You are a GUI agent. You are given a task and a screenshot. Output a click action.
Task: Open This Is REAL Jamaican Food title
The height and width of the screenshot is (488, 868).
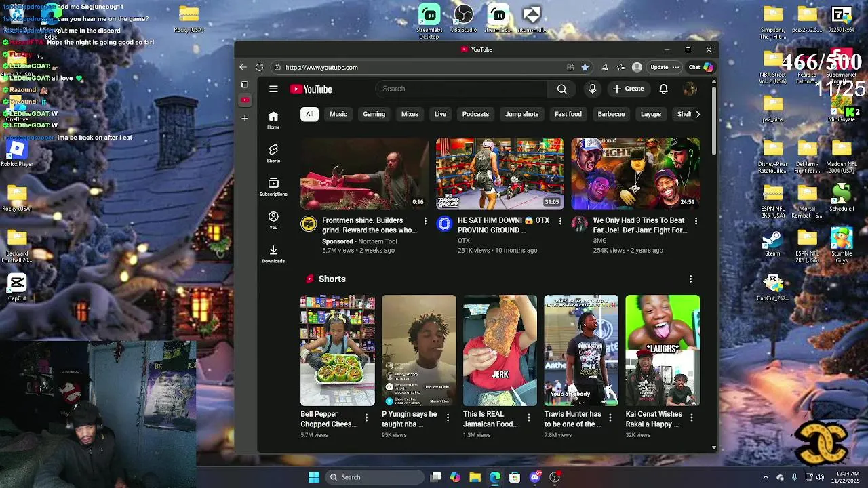coord(490,419)
